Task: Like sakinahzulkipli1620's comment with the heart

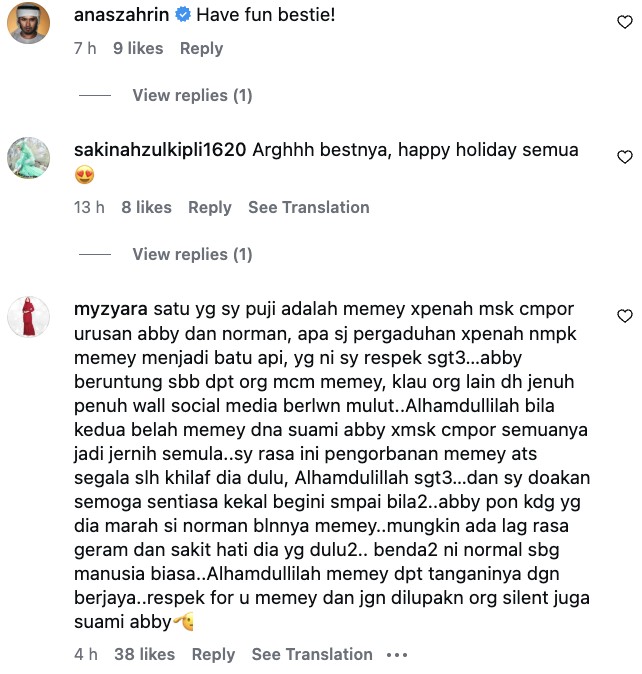Action: click(625, 157)
